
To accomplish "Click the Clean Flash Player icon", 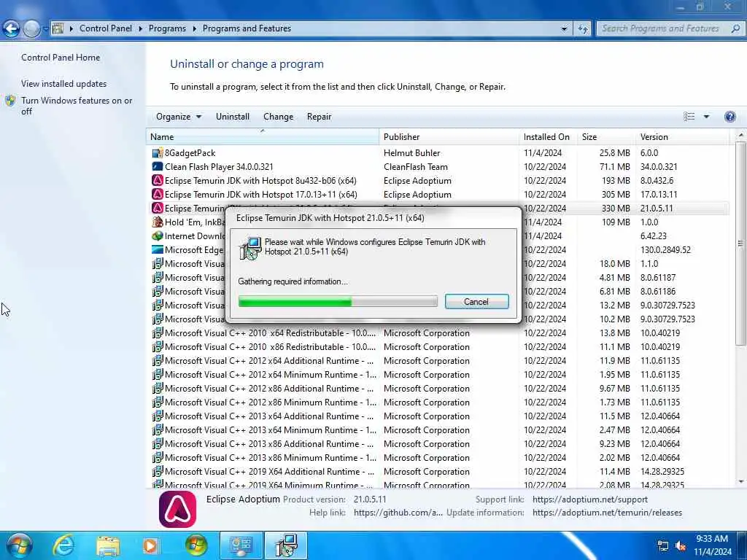I will click(158, 167).
